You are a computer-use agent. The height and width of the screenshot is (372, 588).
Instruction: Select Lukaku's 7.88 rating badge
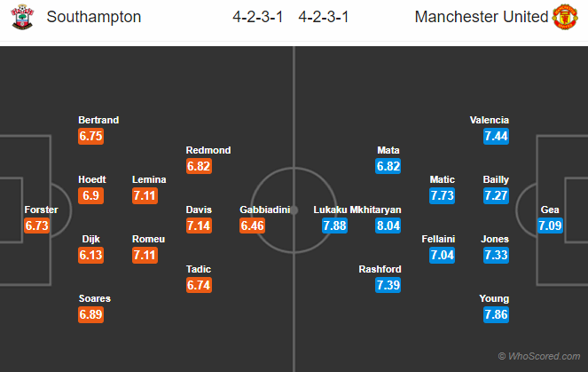(333, 226)
